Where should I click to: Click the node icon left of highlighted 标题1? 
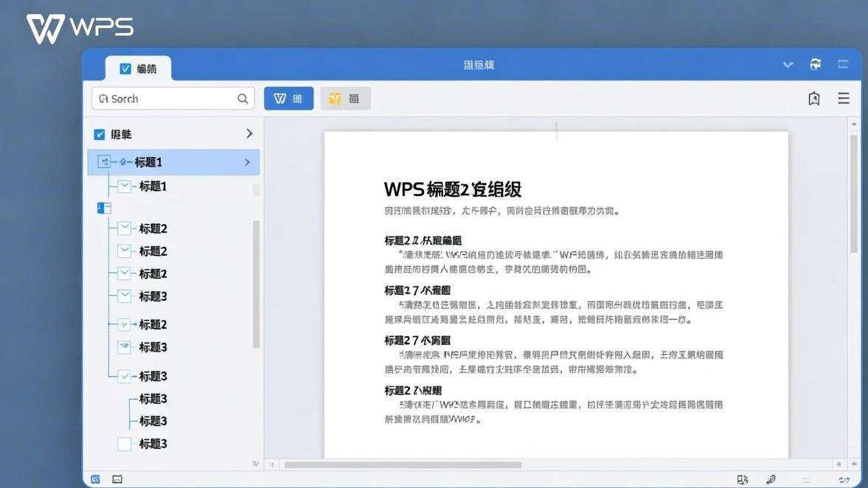tap(104, 161)
